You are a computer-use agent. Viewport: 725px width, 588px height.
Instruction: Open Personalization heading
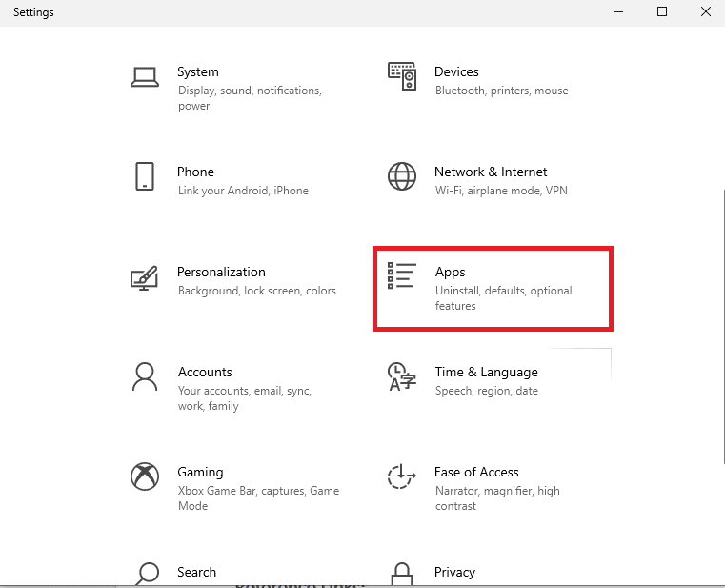tap(221, 272)
